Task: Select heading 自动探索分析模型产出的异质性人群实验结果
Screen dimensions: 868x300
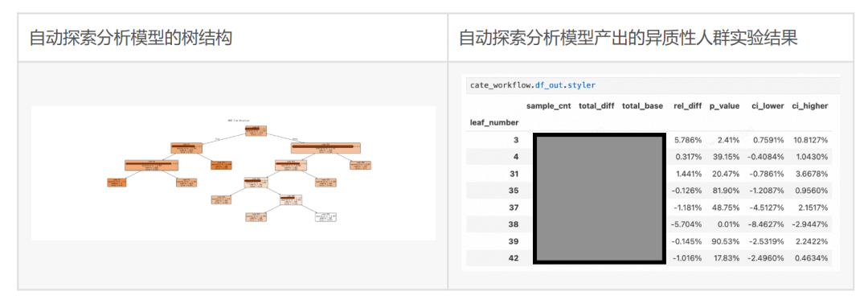Action: coord(628,38)
